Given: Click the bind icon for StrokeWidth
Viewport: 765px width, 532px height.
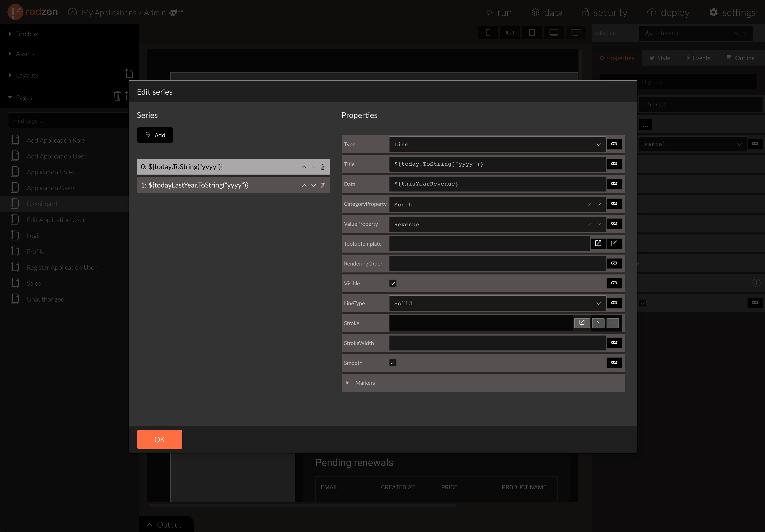Looking at the screenshot, I should (614, 343).
